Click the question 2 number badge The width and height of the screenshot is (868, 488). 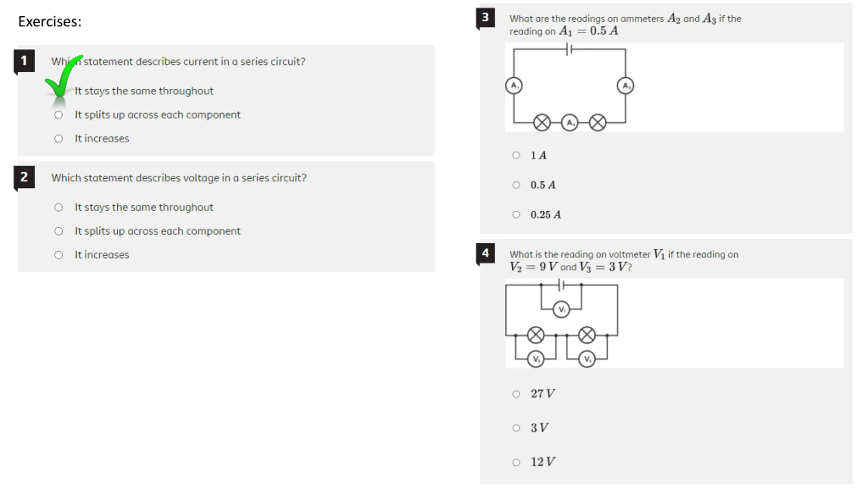click(24, 177)
